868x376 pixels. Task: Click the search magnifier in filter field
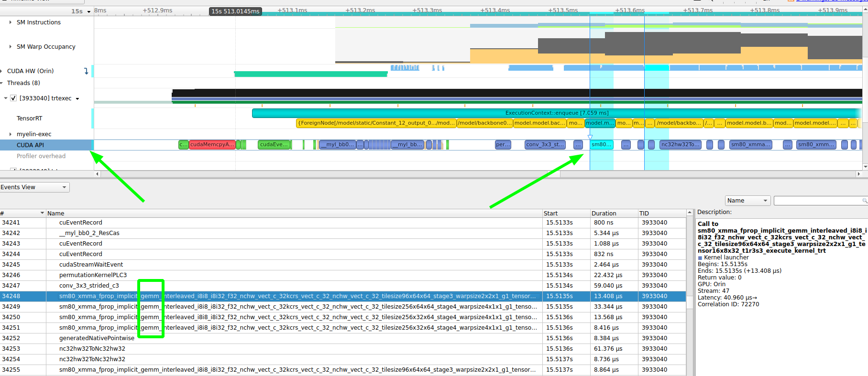tap(865, 201)
